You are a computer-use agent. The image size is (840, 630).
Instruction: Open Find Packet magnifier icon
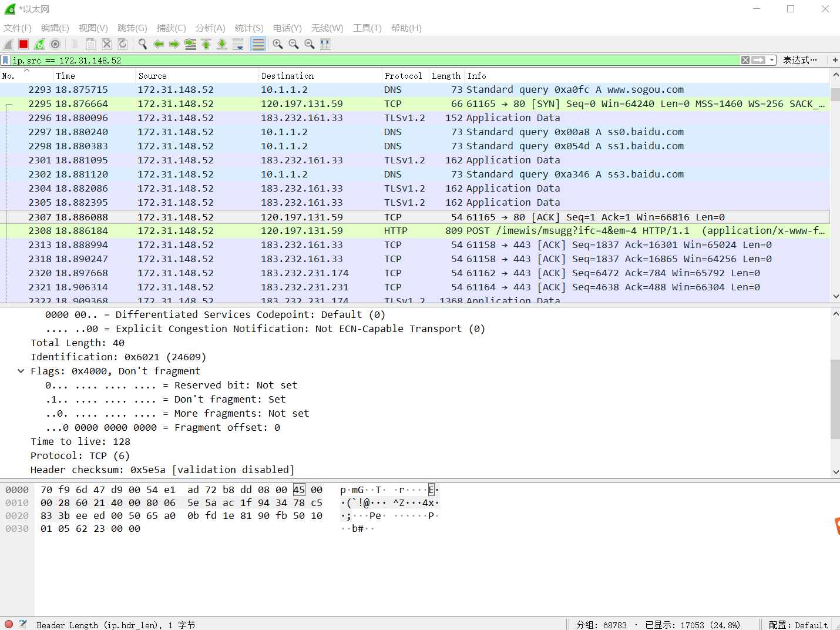tap(142, 44)
